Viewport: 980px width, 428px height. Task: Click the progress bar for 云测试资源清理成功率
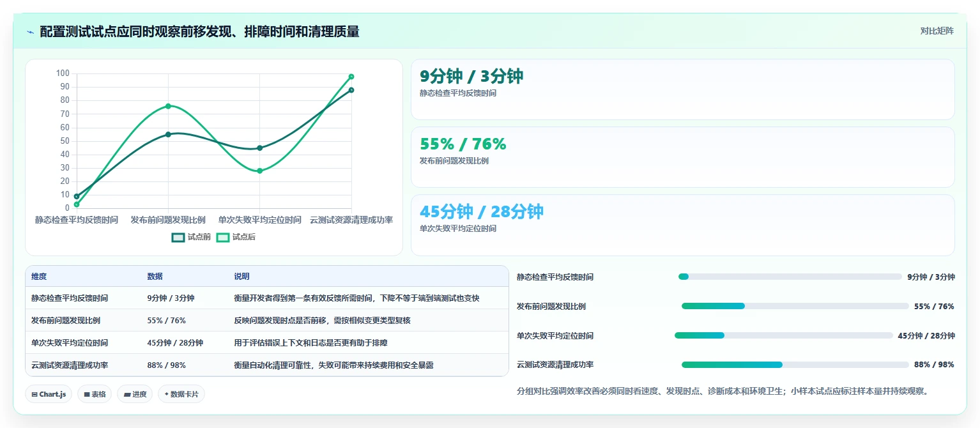(795, 365)
